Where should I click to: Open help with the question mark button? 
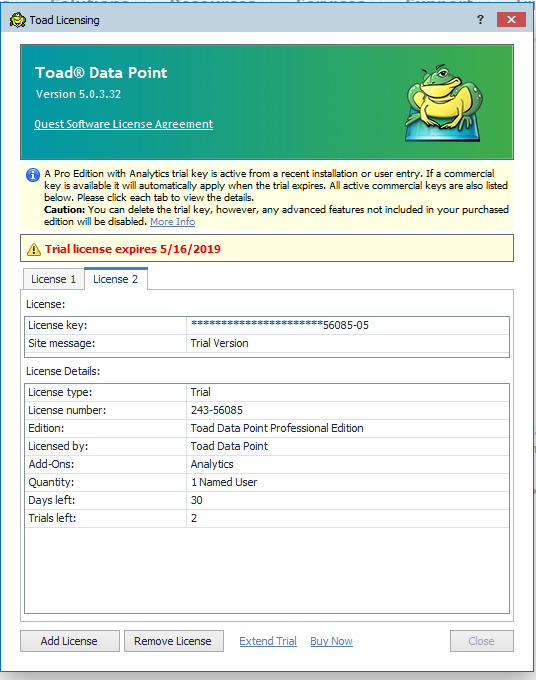pyautogui.click(x=480, y=20)
